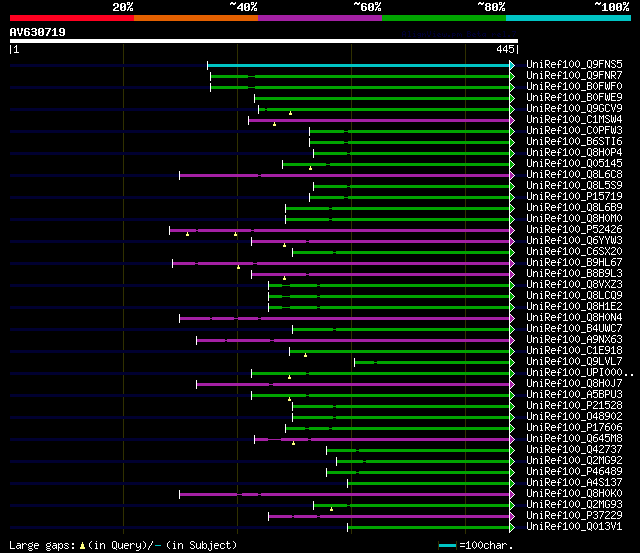Select the UniRef100_Q8H1E2 label

click(x=574, y=306)
